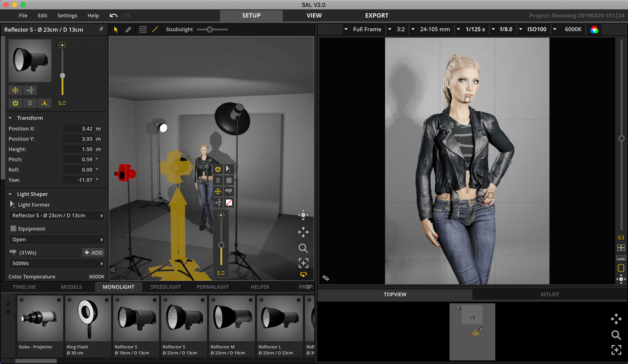Viewport: 628px width, 364px height.
Task: Click the redo arrow icon
Action: [x=126, y=15]
